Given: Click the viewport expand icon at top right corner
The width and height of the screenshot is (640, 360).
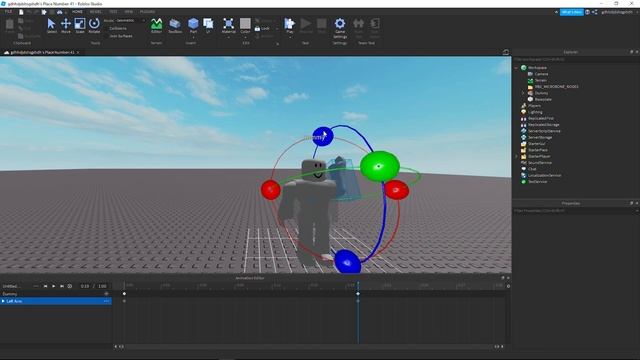Looking at the screenshot, I should point(506,52).
